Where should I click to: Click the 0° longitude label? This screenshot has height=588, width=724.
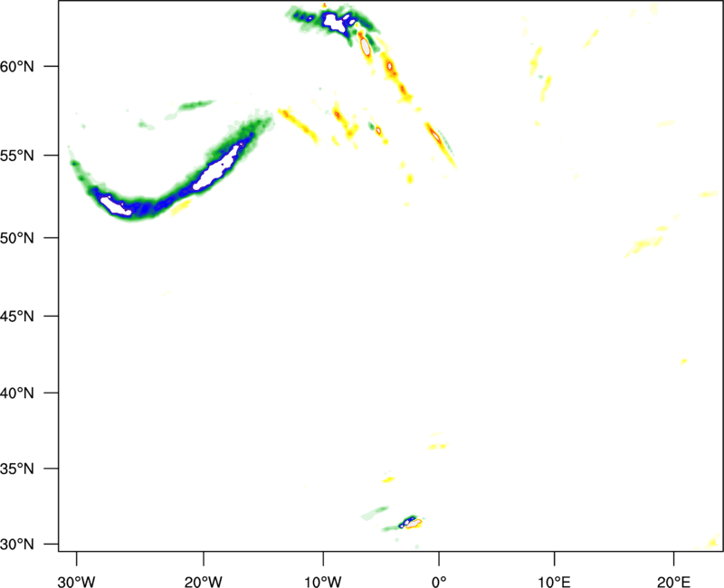[439, 582]
